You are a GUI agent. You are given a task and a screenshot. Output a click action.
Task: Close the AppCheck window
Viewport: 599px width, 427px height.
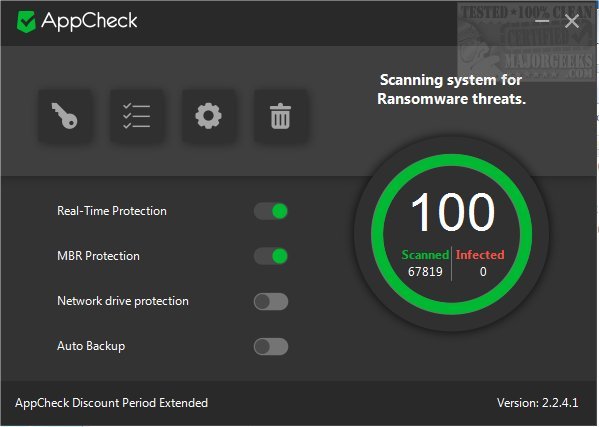572,21
